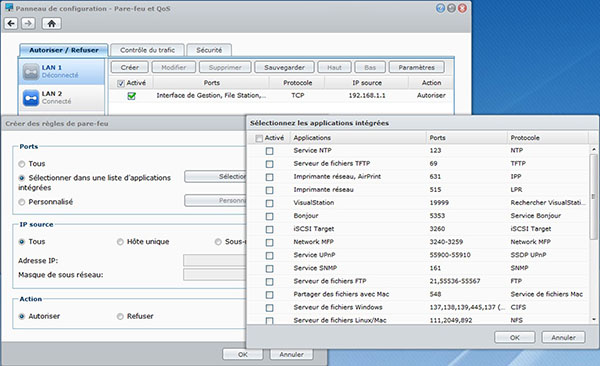Toggle the green checkmark on firewall rule
The height and width of the screenshot is (366, 600).
pyautogui.click(x=132, y=96)
